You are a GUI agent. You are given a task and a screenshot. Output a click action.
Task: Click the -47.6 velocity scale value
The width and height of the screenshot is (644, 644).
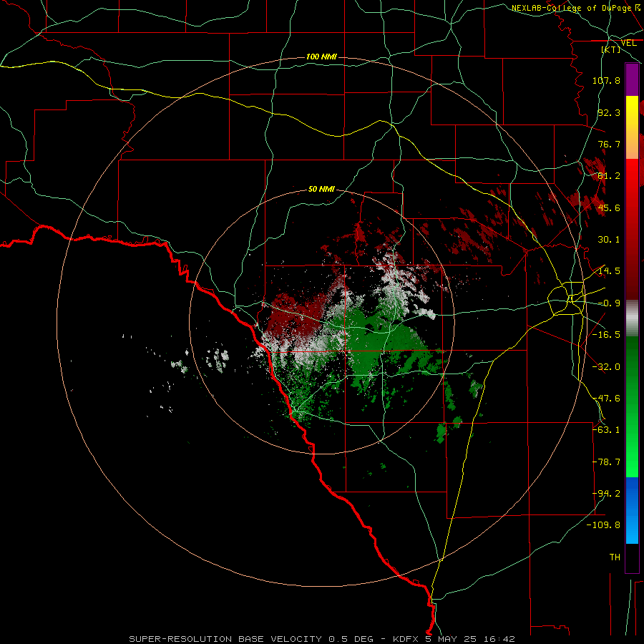[606, 399]
